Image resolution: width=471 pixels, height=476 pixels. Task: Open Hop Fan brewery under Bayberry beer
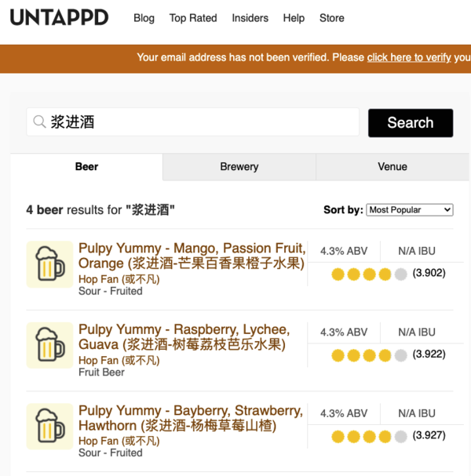(119, 441)
